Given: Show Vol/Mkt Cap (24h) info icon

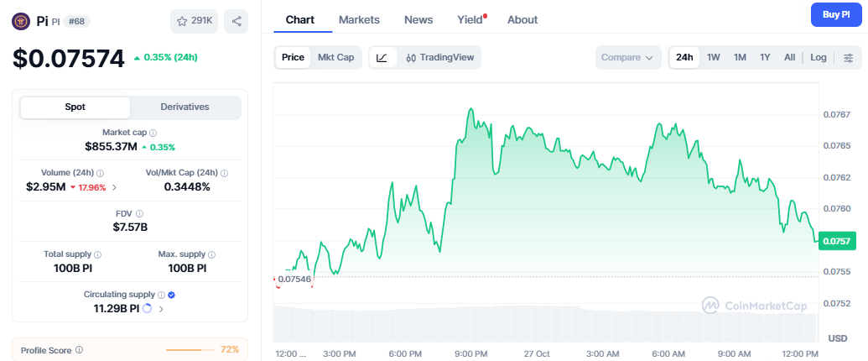Looking at the screenshot, I should (x=224, y=173).
